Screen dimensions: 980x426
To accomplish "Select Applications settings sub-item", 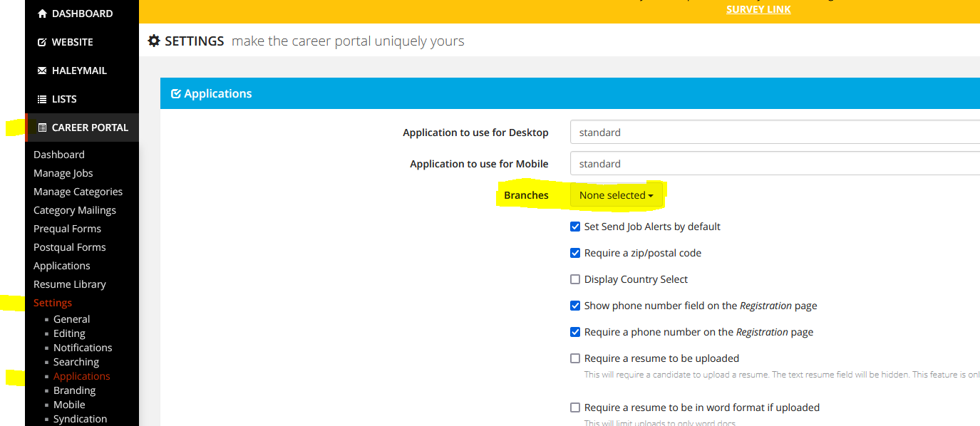I will click(82, 376).
